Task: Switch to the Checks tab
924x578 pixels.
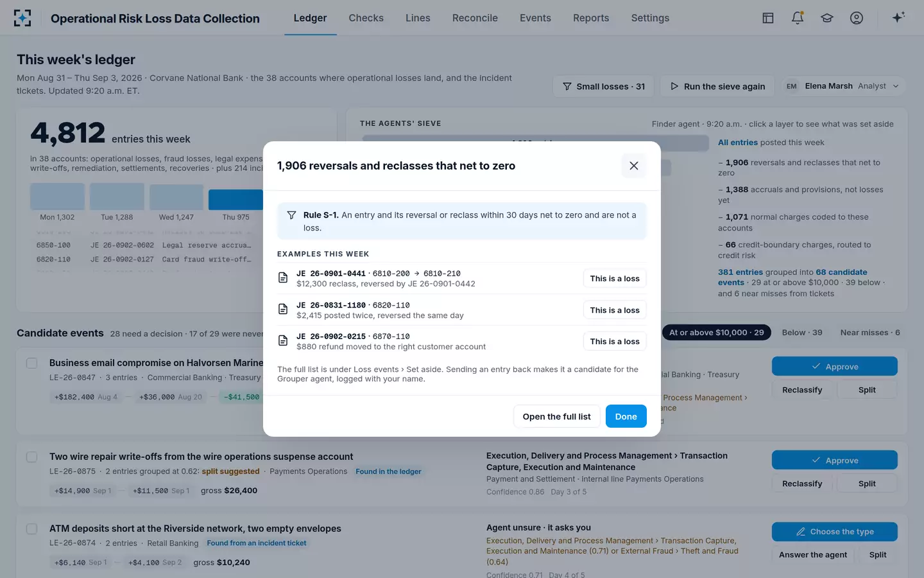Action: (366, 18)
